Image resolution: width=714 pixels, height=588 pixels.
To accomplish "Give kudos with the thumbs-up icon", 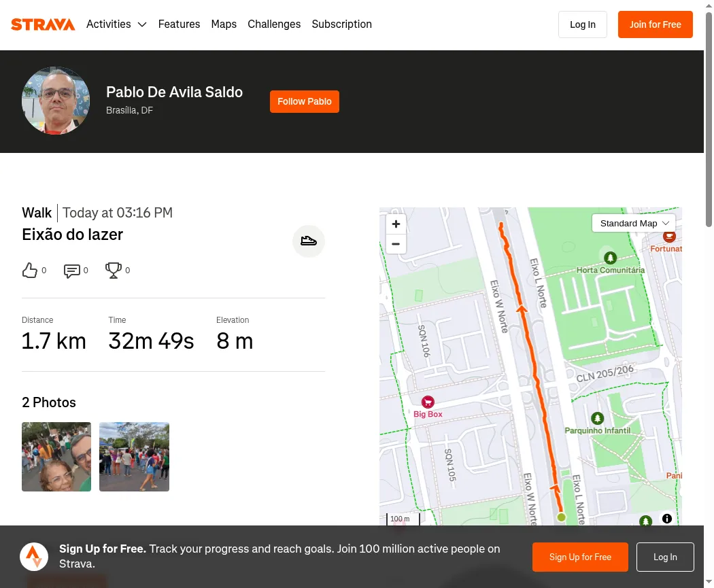I will pyautogui.click(x=30, y=271).
